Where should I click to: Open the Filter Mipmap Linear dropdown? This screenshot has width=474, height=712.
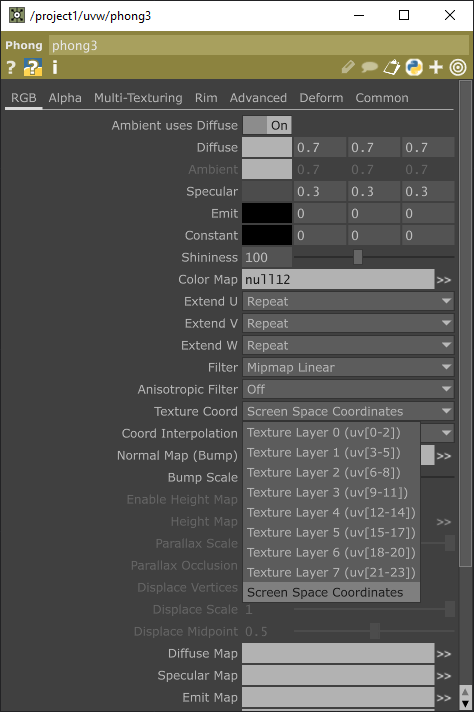pos(348,367)
